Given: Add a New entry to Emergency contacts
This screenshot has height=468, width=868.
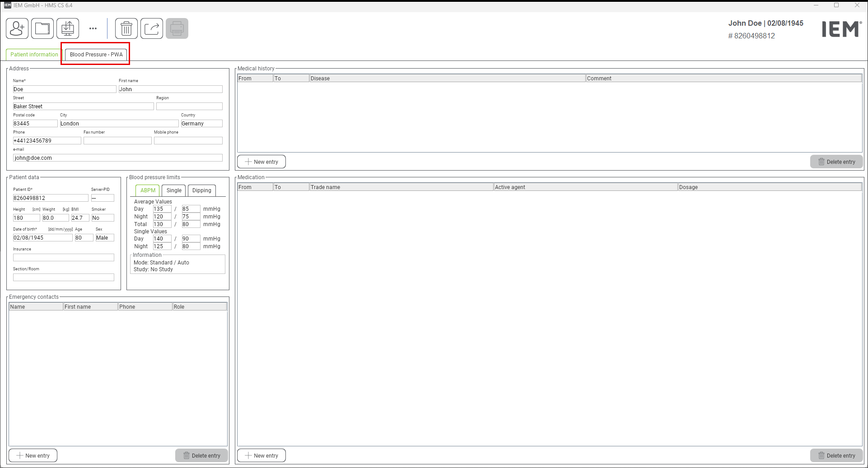Looking at the screenshot, I should (33, 456).
